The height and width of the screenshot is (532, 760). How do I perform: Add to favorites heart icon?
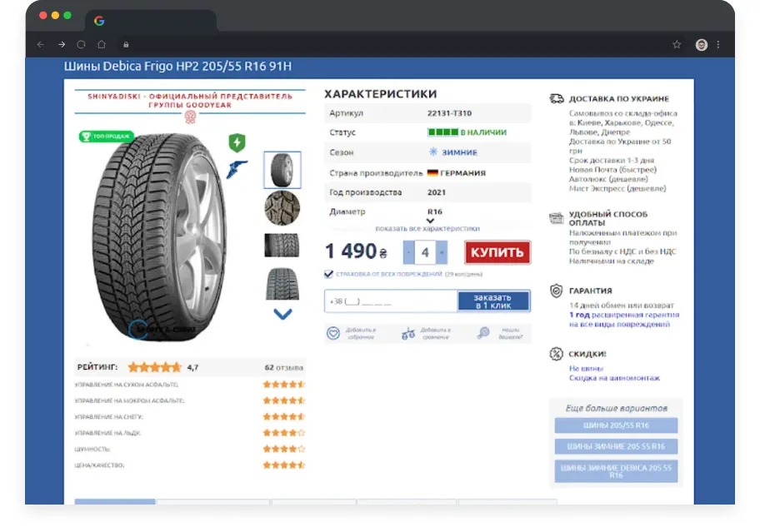[x=333, y=333]
